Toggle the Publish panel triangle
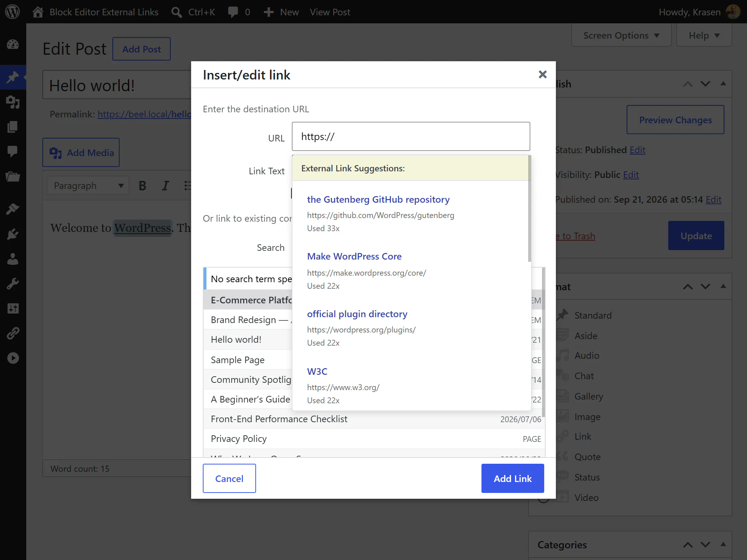 pos(723,84)
